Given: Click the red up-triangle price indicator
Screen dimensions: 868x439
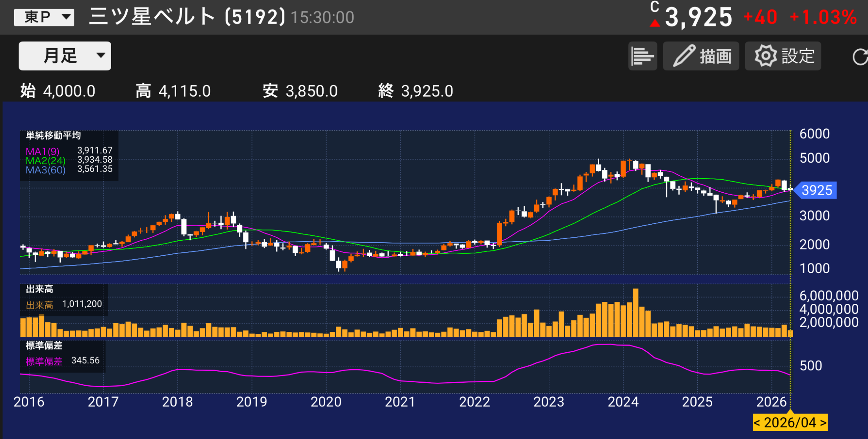Looking at the screenshot, I should click(x=655, y=23).
